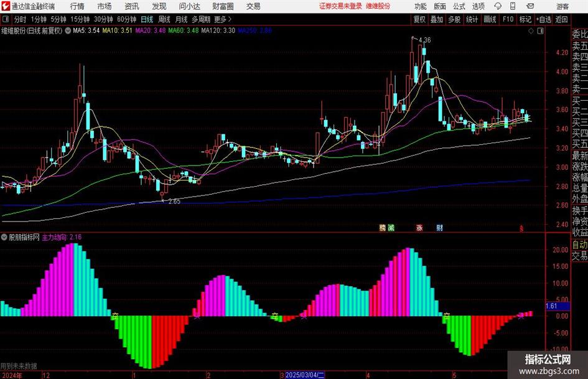Click the Tongdaxin red logo icon
The image size is (588, 379).
(x=6, y=6)
